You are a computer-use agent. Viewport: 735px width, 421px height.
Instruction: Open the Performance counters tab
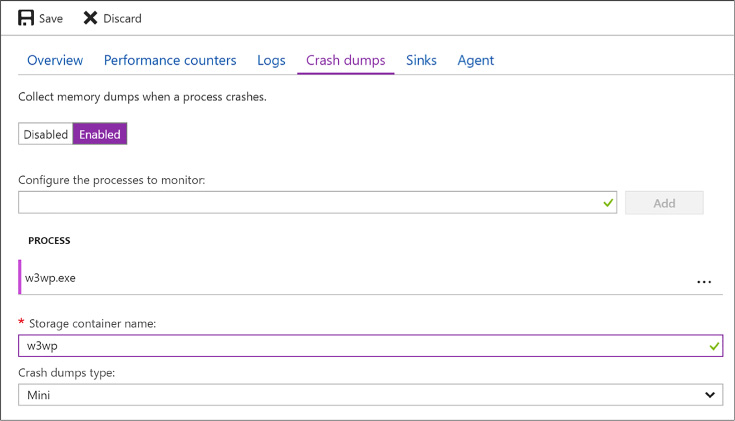point(170,60)
